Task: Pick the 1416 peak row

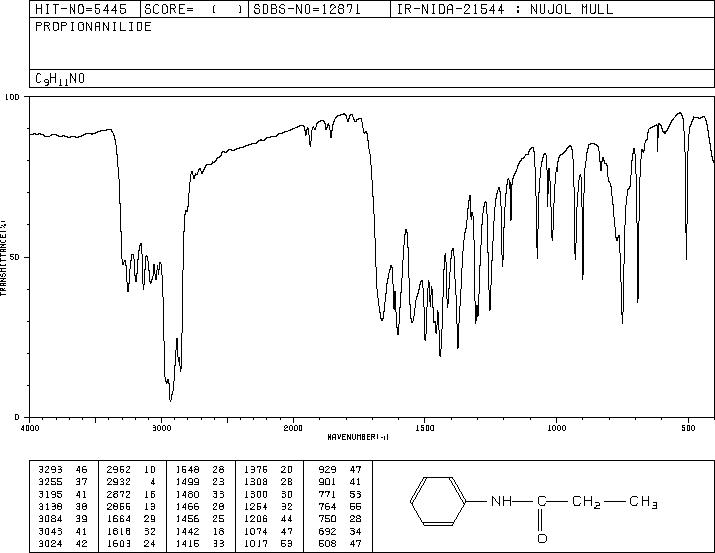Action: (x=200, y=544)
